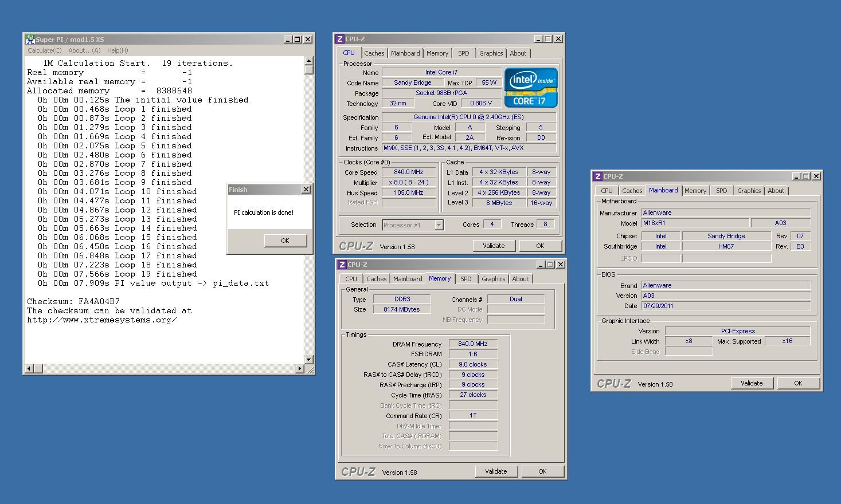The image size is (841, 504).
Task: Click the Super PI horizontal scrollbar right arrow
Action: coord(300,368)
